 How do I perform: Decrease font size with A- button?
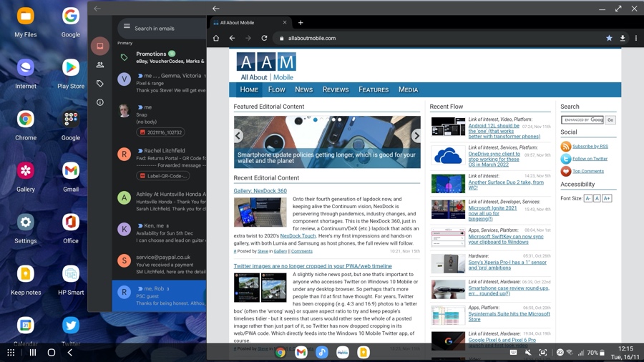coord(587,198)
